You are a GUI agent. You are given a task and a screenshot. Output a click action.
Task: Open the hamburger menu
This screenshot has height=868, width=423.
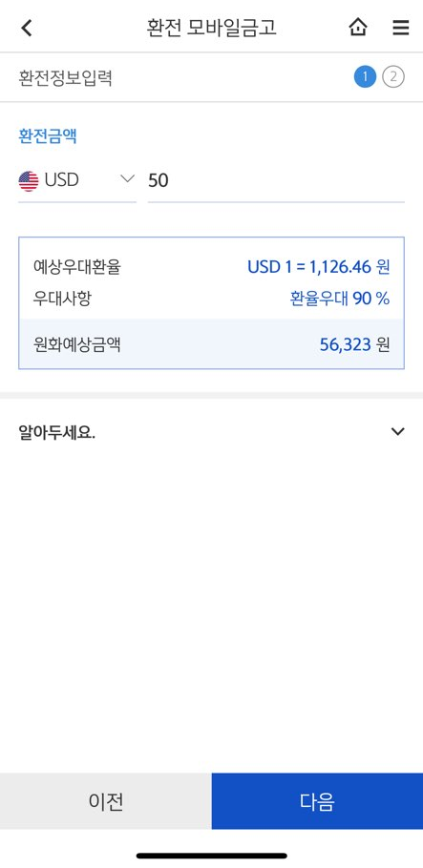pyautogui.click(x=401, y=27)
